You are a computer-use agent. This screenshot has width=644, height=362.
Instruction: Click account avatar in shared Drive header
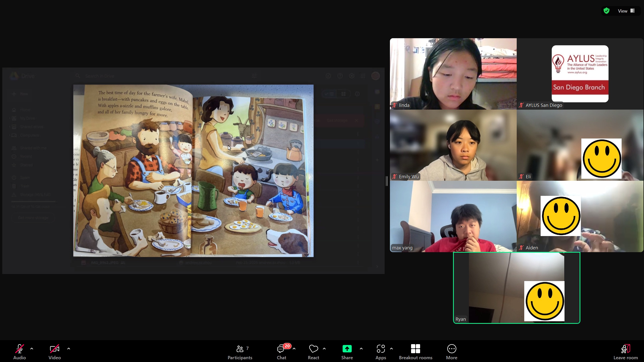(x=375, y=76)
